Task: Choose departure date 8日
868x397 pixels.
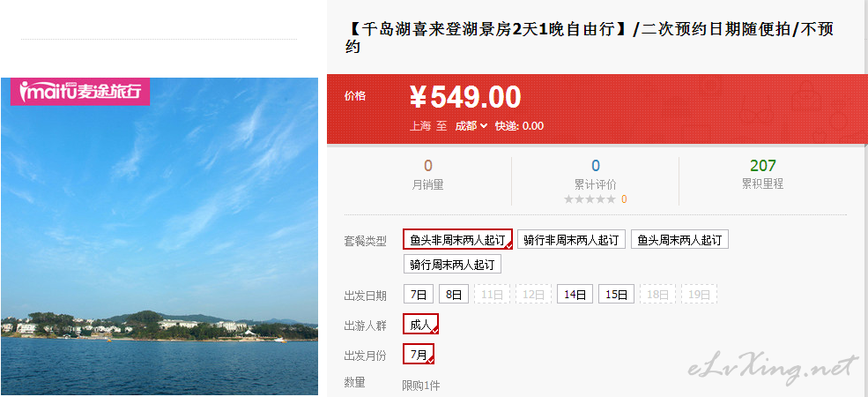Action: point(454,294)
